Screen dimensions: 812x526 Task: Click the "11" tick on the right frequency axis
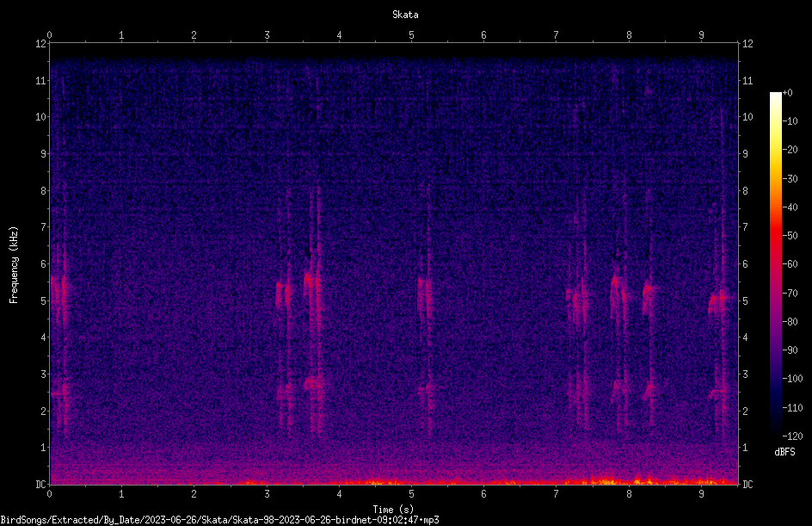pos(747,80)
